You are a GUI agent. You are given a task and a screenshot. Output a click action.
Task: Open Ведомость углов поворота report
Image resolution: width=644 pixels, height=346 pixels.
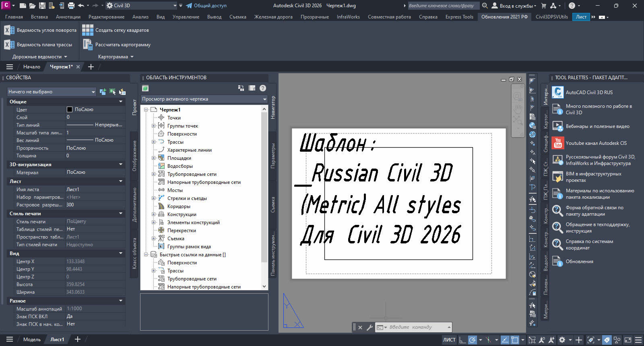click(x=40, y=30)
